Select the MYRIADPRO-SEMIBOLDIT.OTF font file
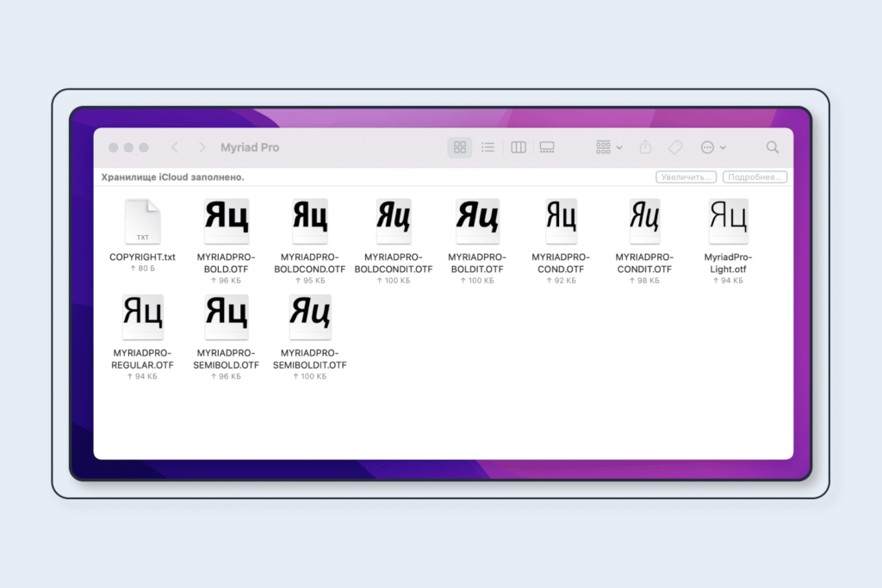This screenshot has height=588, width=882. pos(308,316)
